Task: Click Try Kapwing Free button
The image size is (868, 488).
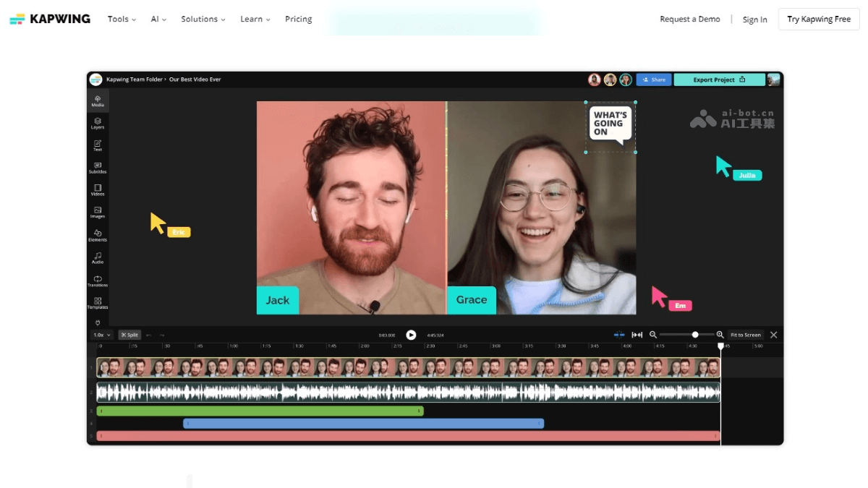Action: coord(819,20)
